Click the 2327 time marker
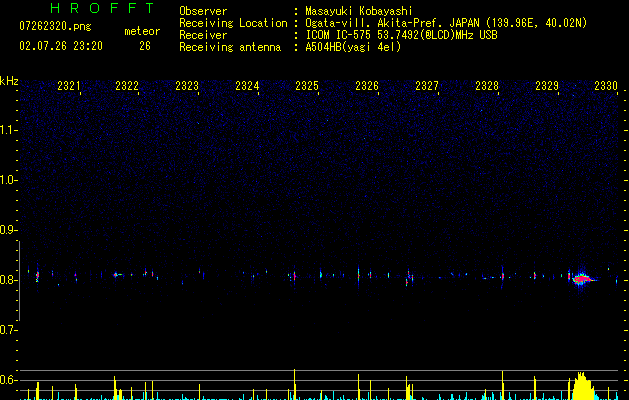Image resolution: width=629 pixels, height=400 pixels. 427,86
